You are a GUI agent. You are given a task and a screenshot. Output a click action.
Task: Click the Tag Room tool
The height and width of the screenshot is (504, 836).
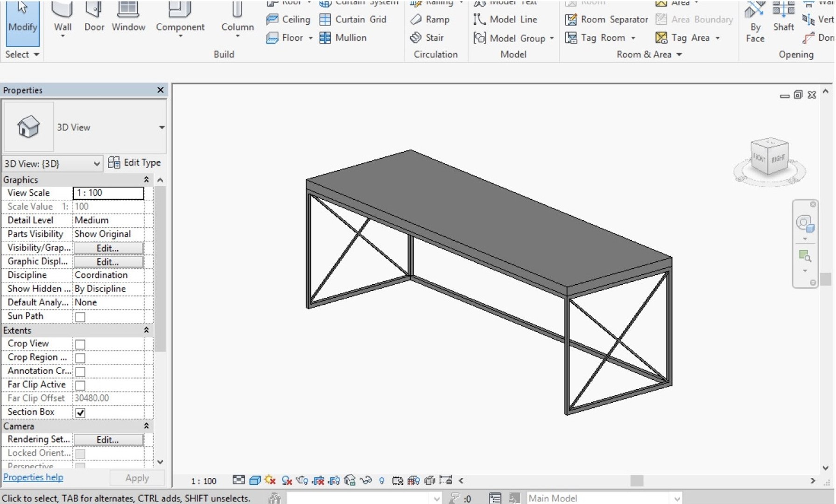(595, 38)
